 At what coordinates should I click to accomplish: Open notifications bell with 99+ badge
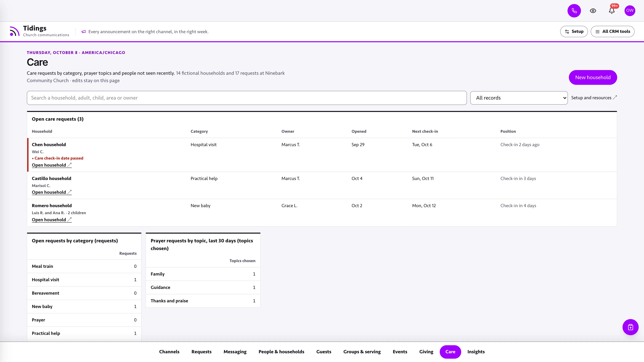612,11
